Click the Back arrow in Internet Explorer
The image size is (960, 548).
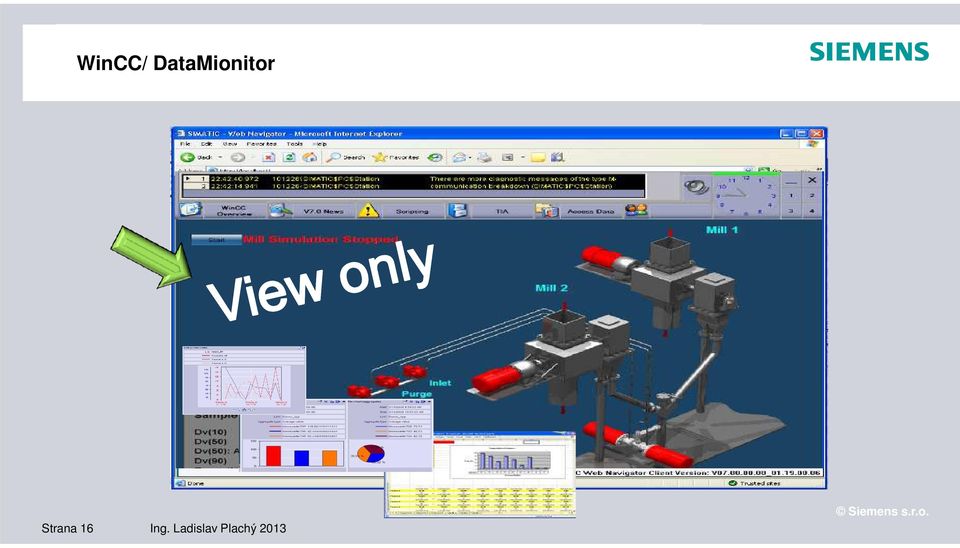(x=187, y=157)
